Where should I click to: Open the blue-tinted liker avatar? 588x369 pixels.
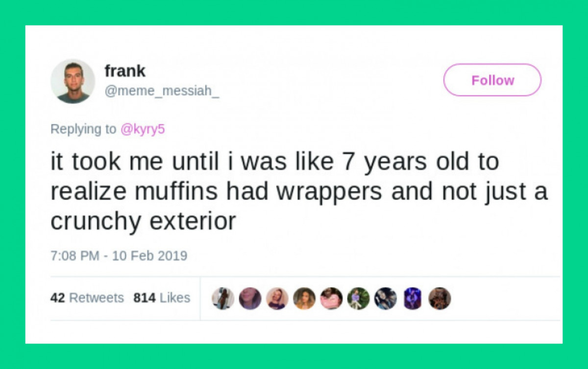pos(412,298)
